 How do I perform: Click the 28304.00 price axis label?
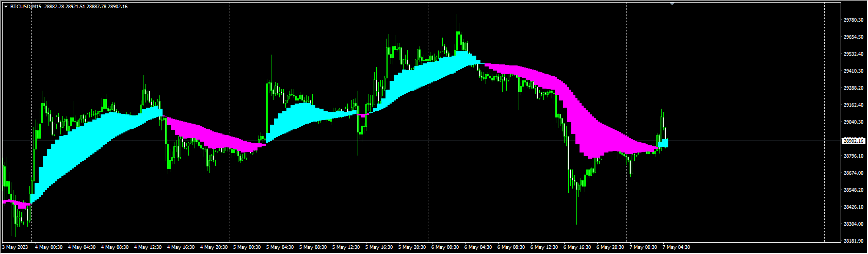[x=854, y=224]
